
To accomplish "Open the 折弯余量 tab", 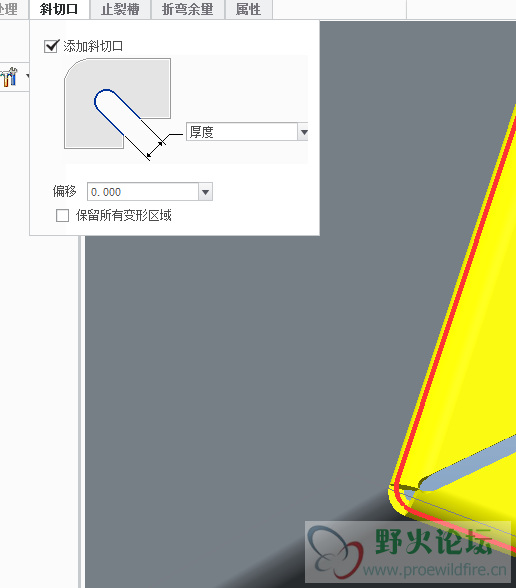I will click(x=188, y=9).
